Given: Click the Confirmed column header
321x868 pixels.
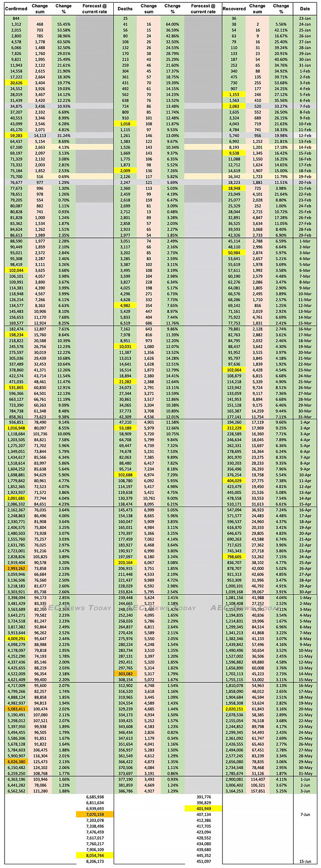Looking at the screenshot, I should tap(16, 9).
